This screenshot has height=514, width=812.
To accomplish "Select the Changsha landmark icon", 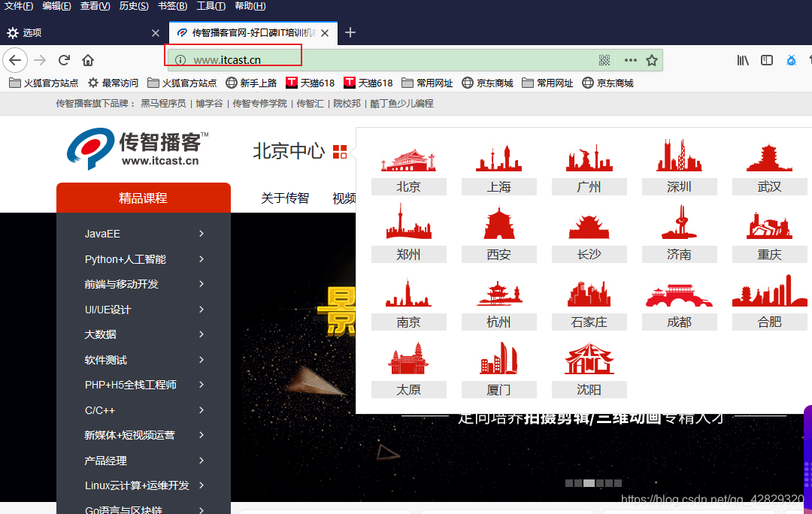I will [589, 227].
